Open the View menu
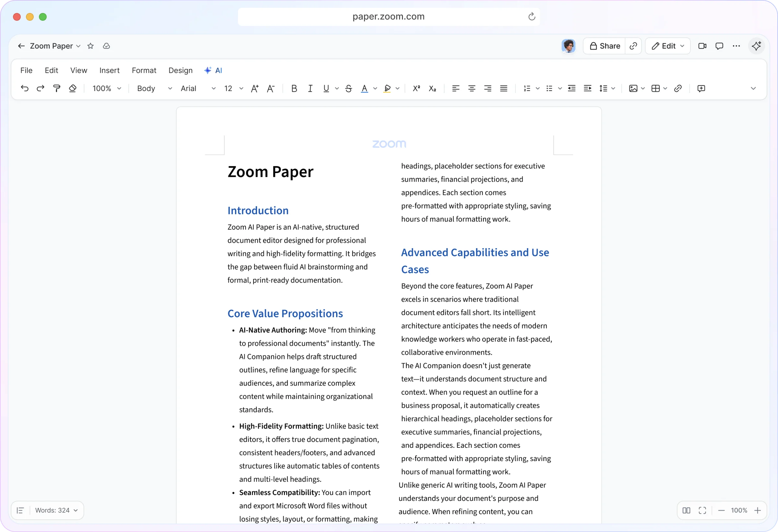 pos(79,70)
